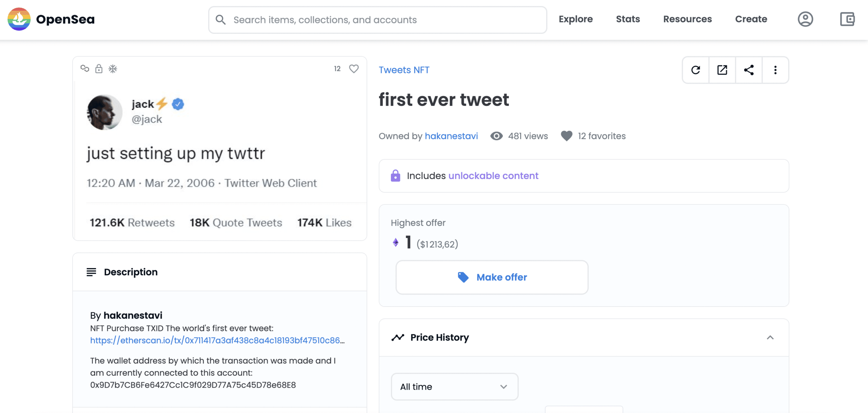Screen dimensions: 868x413
Task: Click the OpenSea ship logo
Action: [19, 19]
